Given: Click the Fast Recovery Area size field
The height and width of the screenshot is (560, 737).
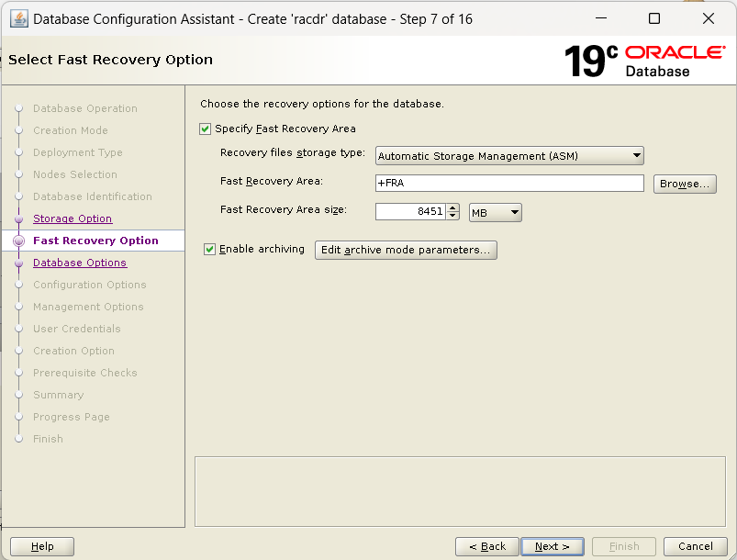Looking at the screenshot, I should coord(410,211).
